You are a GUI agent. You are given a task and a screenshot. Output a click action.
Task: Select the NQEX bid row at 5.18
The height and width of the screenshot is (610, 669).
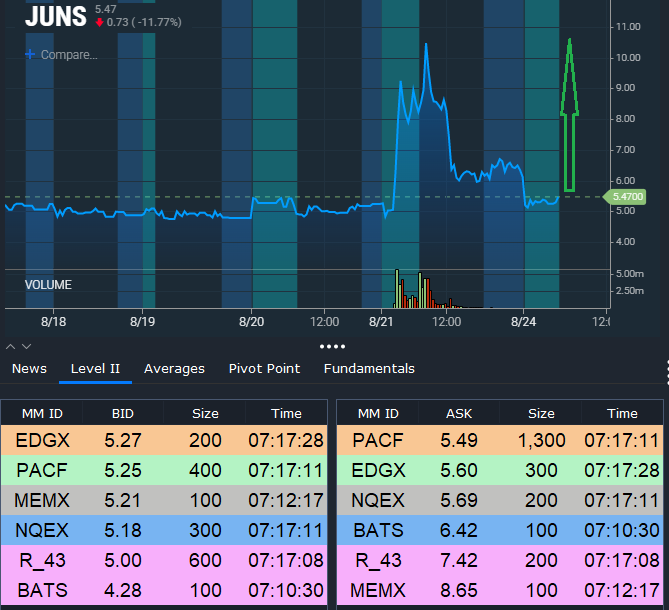click(x=164, y=530)
